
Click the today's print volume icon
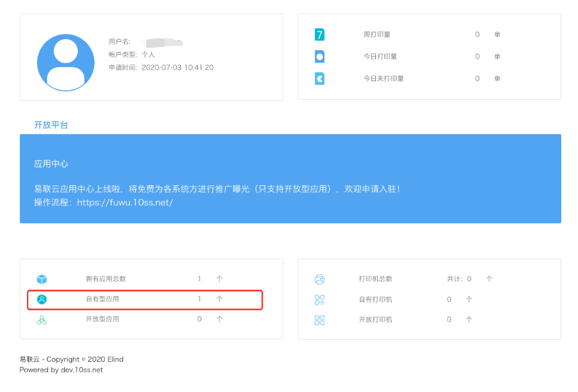tap(319, 57)
